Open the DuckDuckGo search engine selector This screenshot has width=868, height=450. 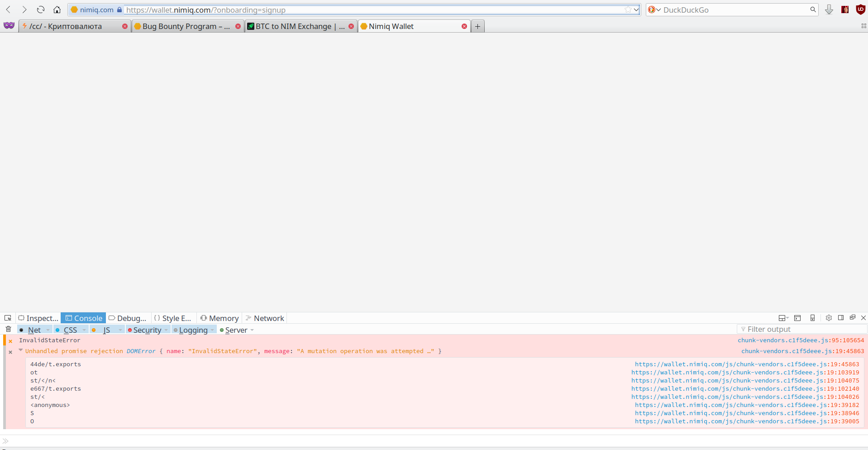(654, 10)
